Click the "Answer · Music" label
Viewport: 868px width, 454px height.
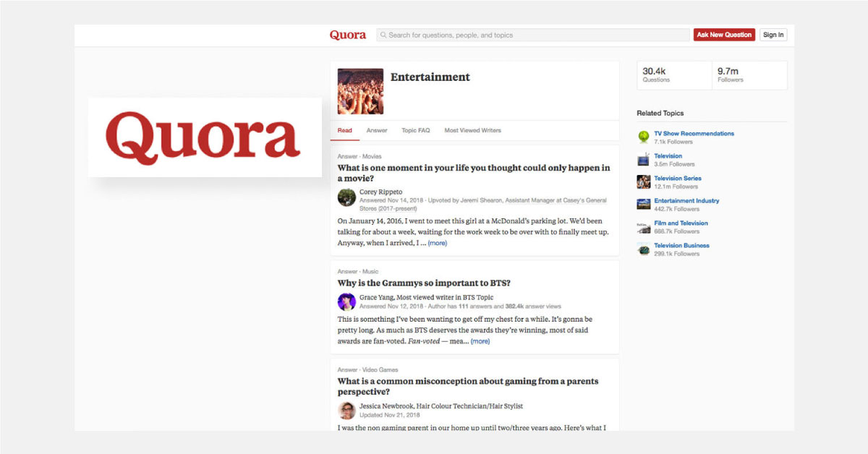tap(358, 272)
